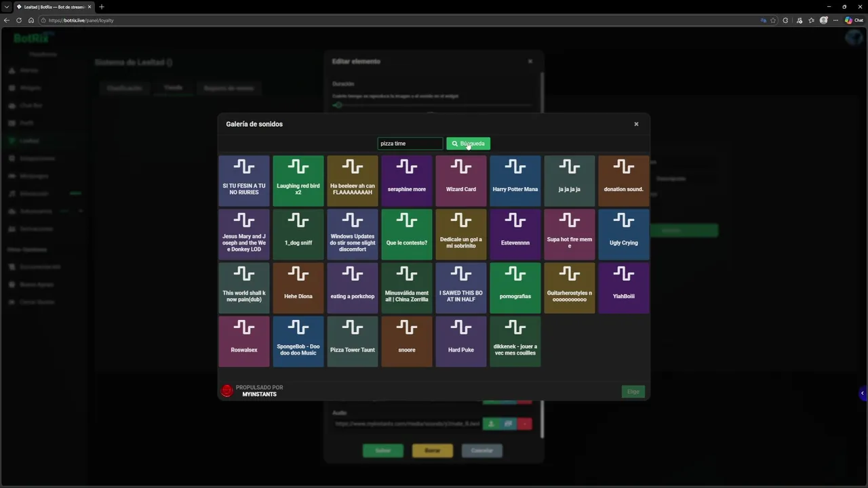Click the Audio URL input field

tap(407, 424)
